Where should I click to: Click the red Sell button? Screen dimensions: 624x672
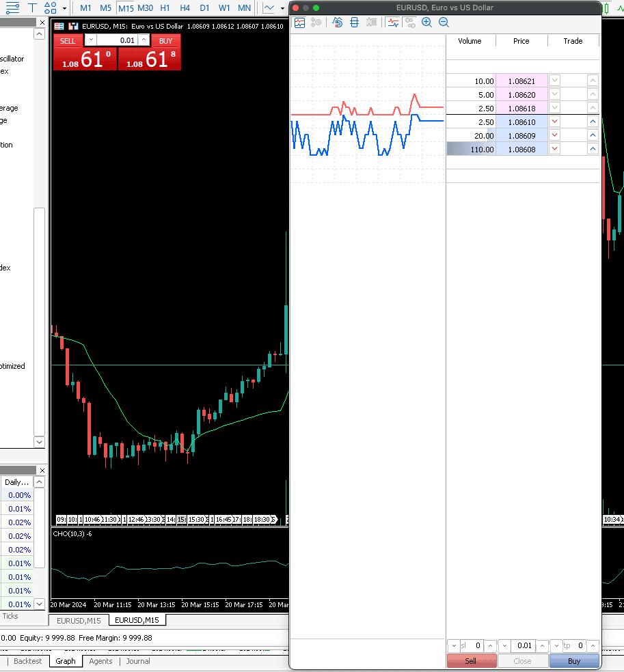click(x=472, y=661)
